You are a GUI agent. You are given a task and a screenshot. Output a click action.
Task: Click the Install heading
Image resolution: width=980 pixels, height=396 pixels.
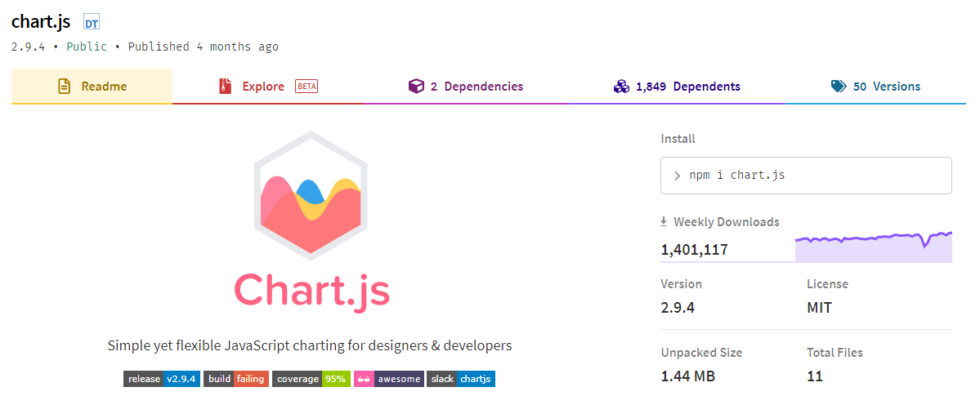tap(678, 139)
